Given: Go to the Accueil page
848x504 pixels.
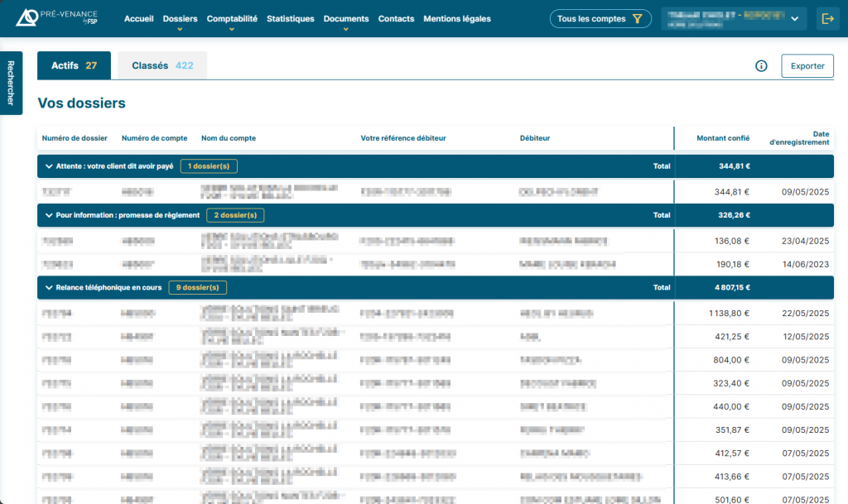Looking at the screenshot, I should 139,19.
